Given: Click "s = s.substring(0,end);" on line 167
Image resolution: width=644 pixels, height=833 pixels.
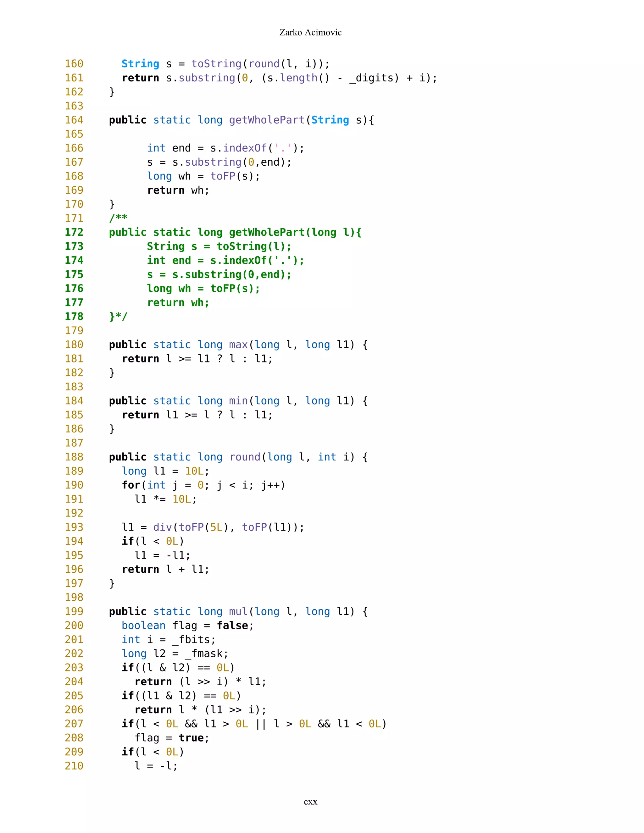Looking at the screenshot, I should tap(219, 162).
